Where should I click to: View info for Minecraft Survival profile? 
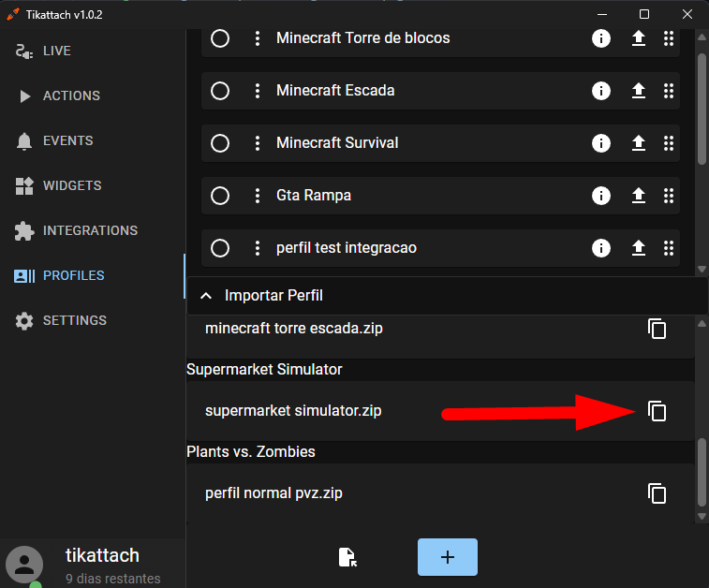[601, 143]
